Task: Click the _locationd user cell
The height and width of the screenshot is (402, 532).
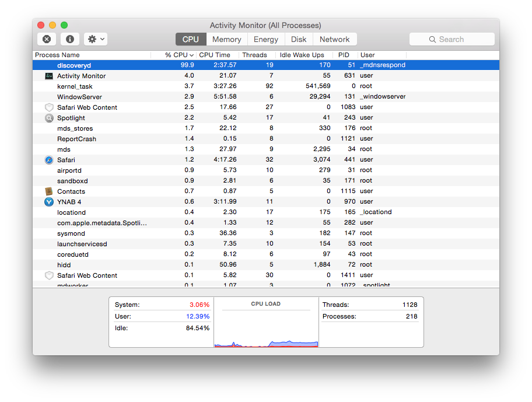Action: pyautogui.click(x=376, y=212)
